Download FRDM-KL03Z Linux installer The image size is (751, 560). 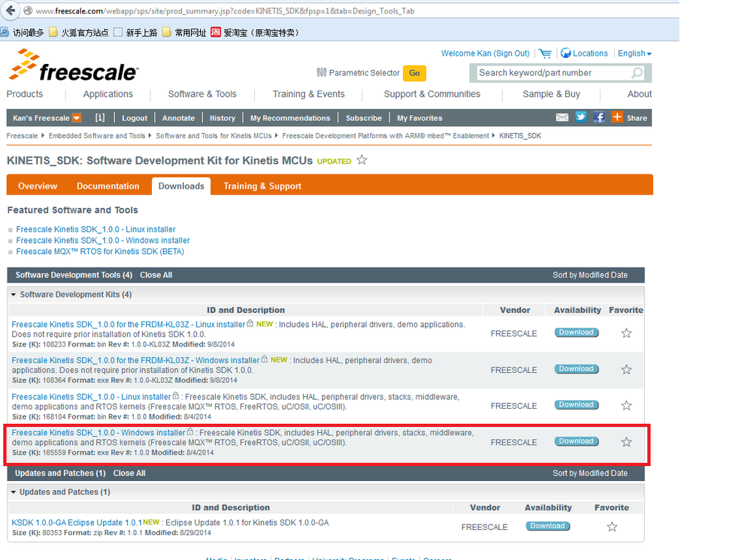(x=576, y=332)
